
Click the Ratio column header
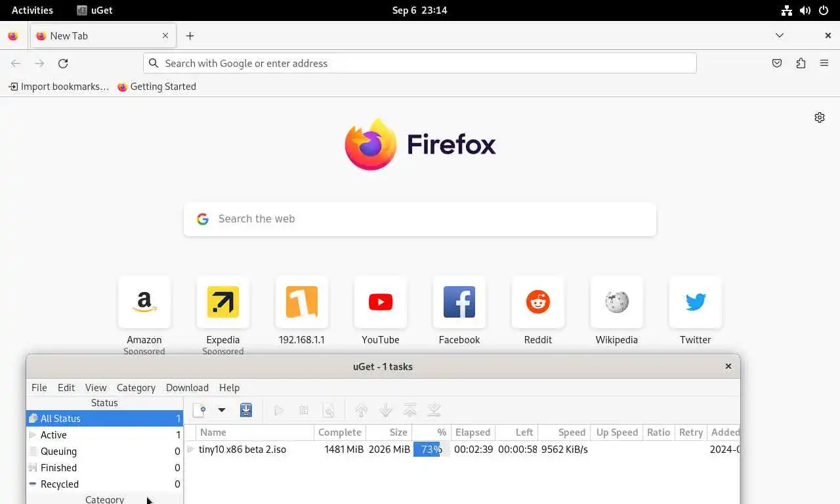(x=659, y=432)
